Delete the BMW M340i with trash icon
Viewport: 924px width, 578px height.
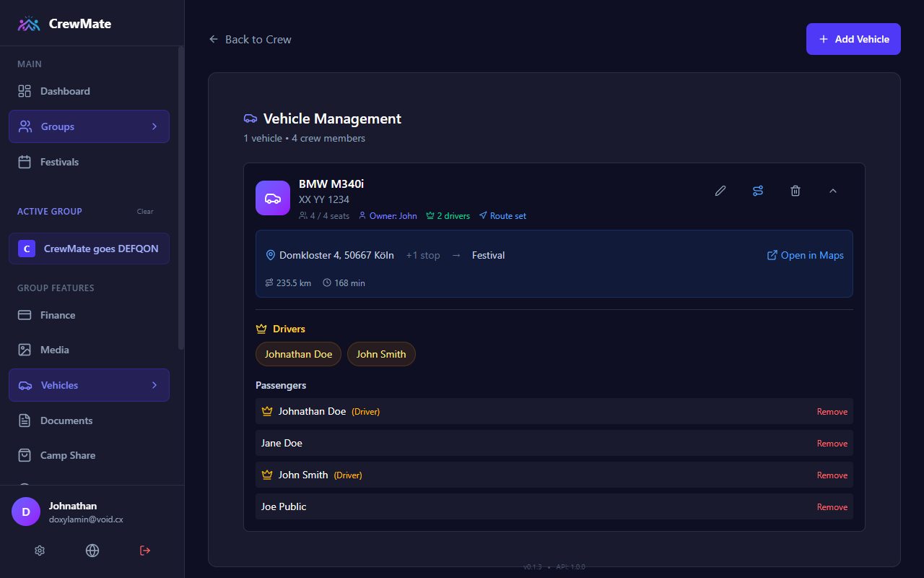pyautogui.click(x=795, y=191)
